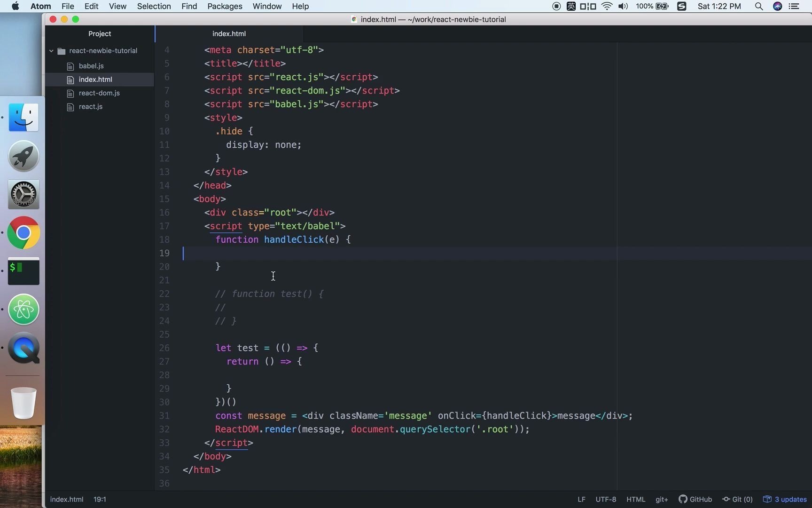Check battery status at 100%
Screen dimensions: 812x508
coord(652,6)
